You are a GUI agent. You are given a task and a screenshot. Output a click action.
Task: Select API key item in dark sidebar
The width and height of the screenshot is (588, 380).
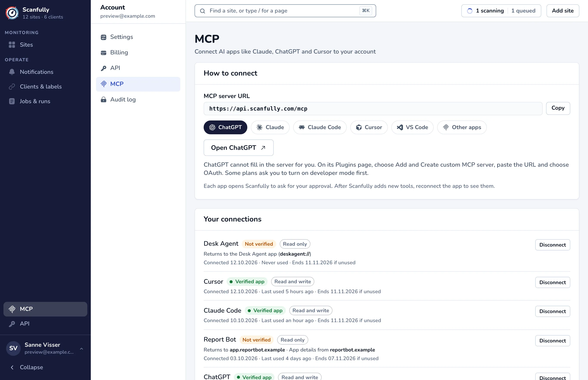[45, 323]
